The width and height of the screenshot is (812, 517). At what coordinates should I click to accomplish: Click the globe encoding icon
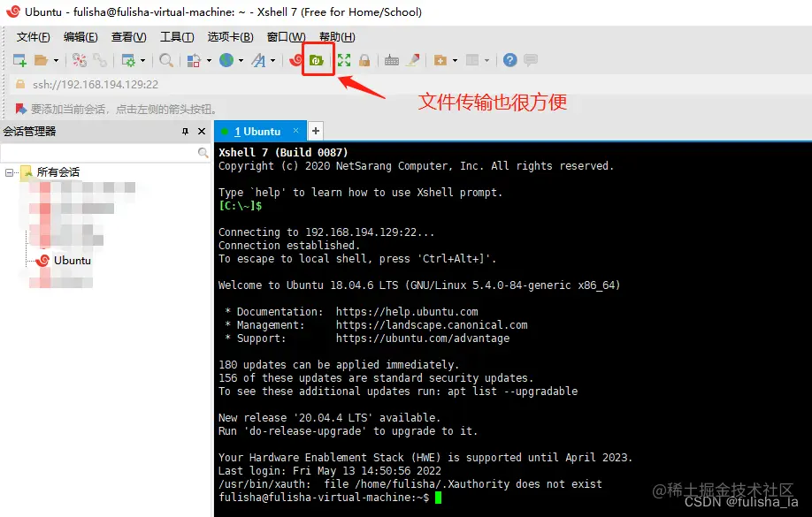pyautogui.click(x=226, y=61)
